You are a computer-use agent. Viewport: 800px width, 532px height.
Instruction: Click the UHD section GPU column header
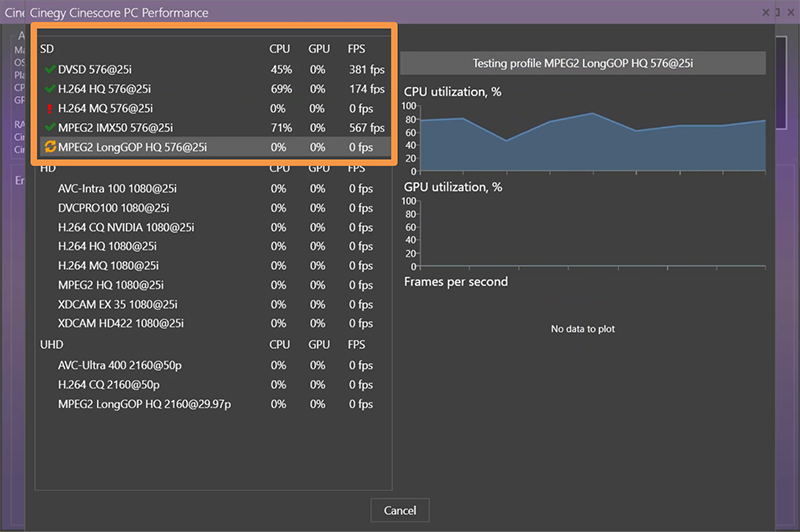click(x=319, y=345)
